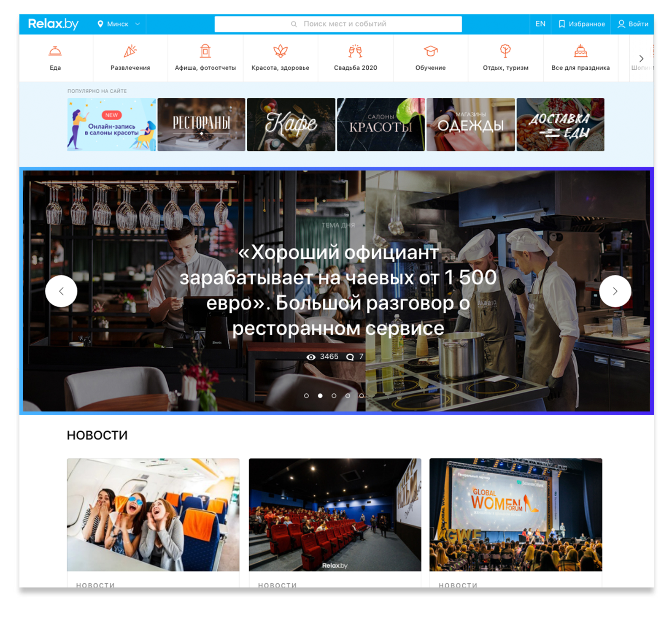Viewport: 672px width, 617px height.
Task: Open the Обучение graduation cap icon
Action: (430, 51)
